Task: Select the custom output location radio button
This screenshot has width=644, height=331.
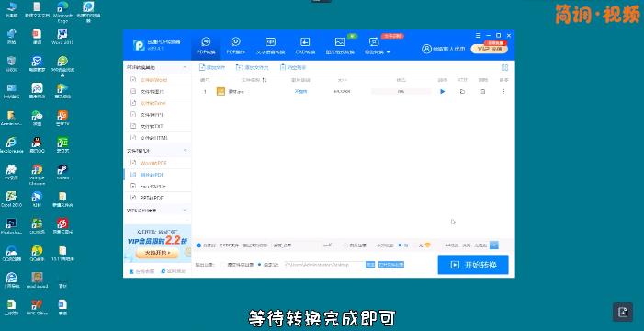Action: 260,265
